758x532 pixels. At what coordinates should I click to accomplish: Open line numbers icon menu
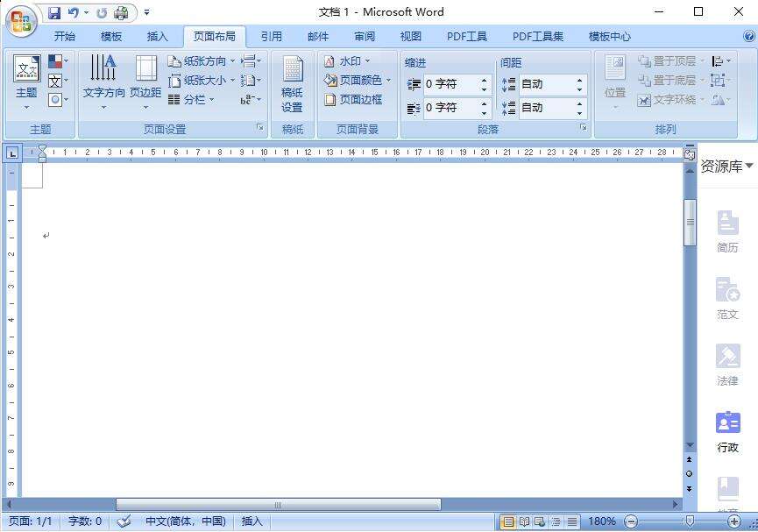click(251, 81)
